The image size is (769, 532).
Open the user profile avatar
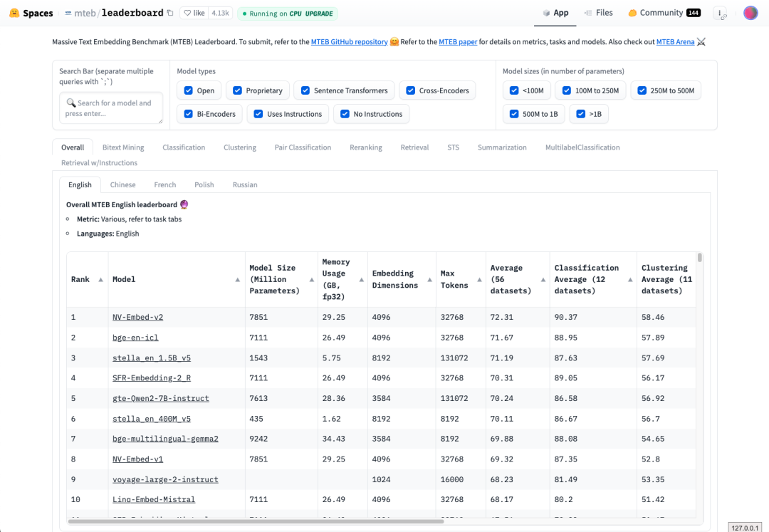coord(750,14)
